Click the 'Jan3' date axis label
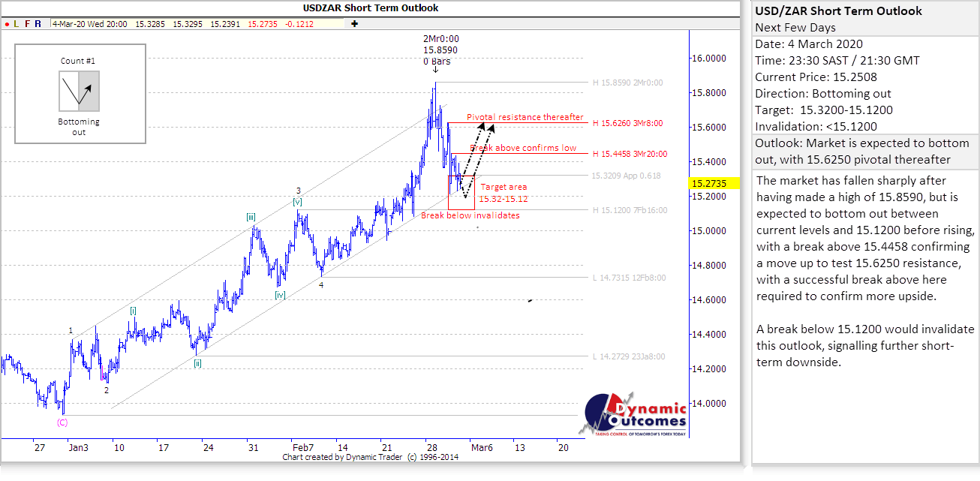This screenshot has height=481, width=980. [x=78, y=447]
